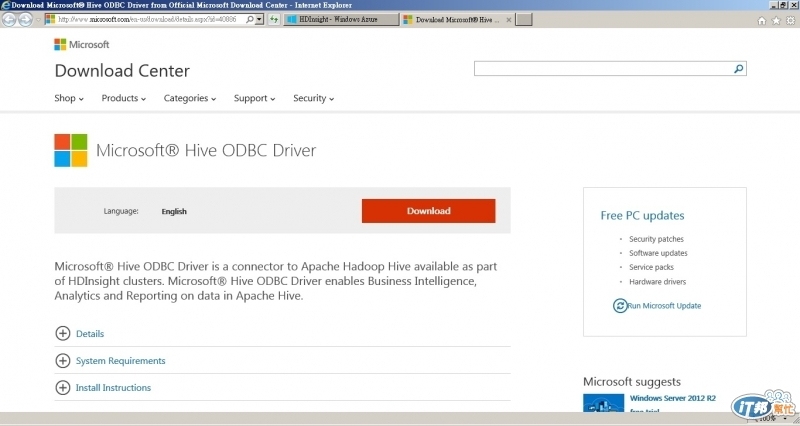Viewport: 800px width, 426px height.
Task: Click the Details link
Action: (90, 334)
